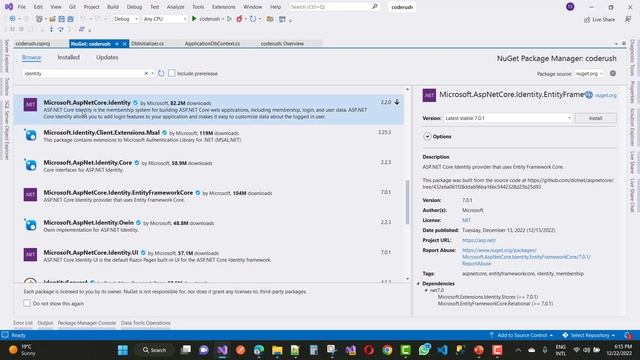Select Microsoft.AspNetCore.Identity.EntityFrameworkCore package row
Image resolution: width=640 pixels, height=360 pixels.
pos(209,196)
